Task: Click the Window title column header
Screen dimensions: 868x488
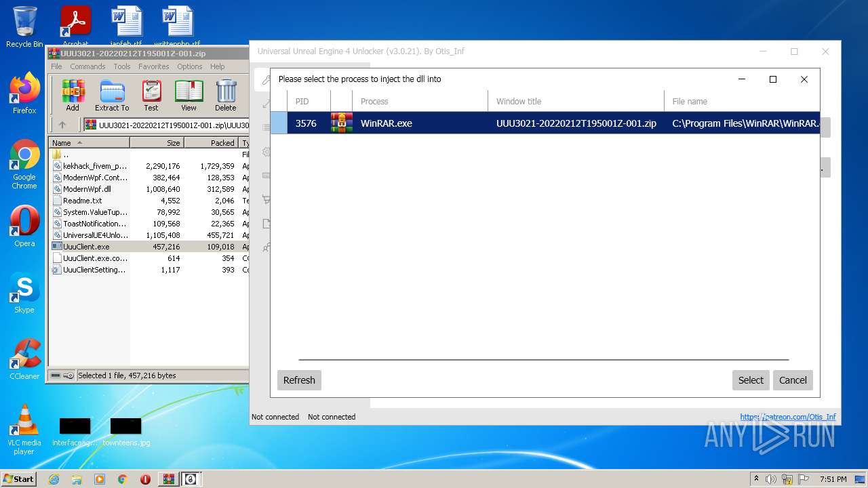Action: coord(576,101)
